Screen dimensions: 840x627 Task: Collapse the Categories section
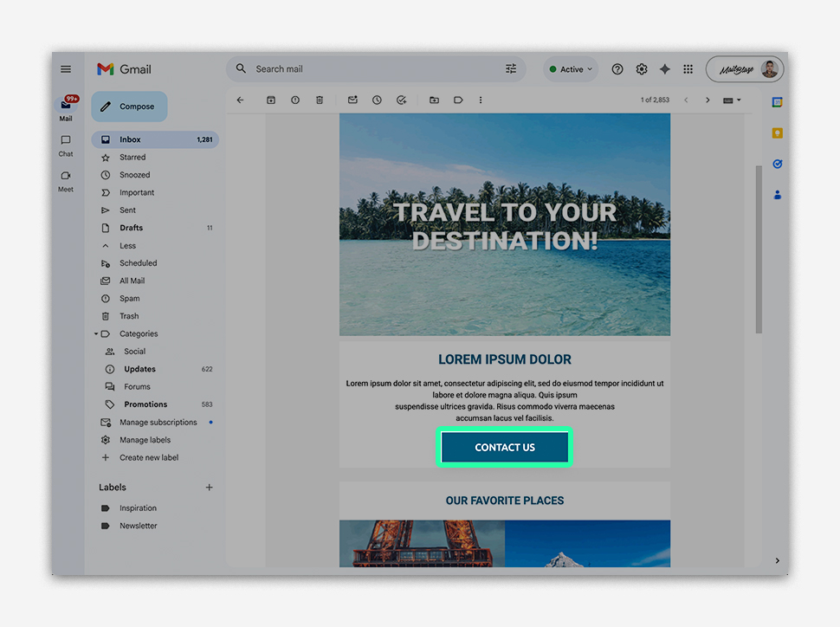coord(97,334)
